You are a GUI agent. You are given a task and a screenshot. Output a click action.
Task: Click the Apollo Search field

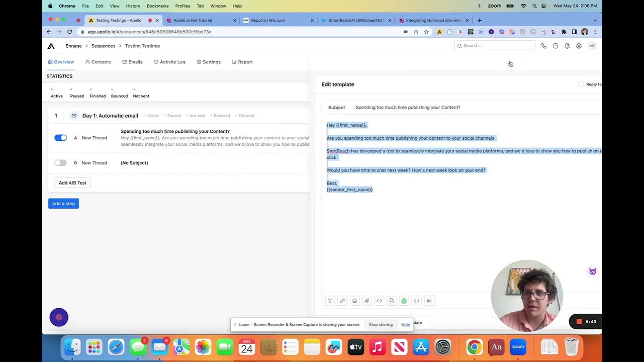pyautogui.click(x=495, y=46)
